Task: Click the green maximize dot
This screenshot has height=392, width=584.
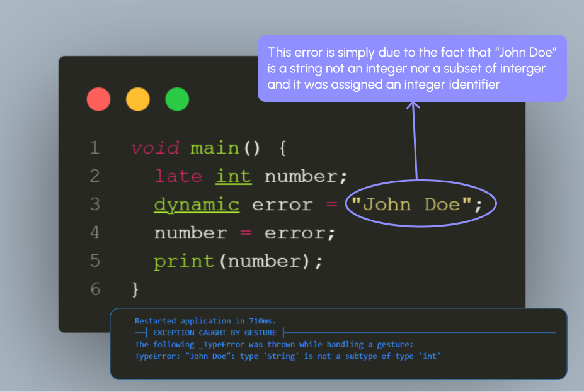Action: pyautogui.click(x=177, y=99)
